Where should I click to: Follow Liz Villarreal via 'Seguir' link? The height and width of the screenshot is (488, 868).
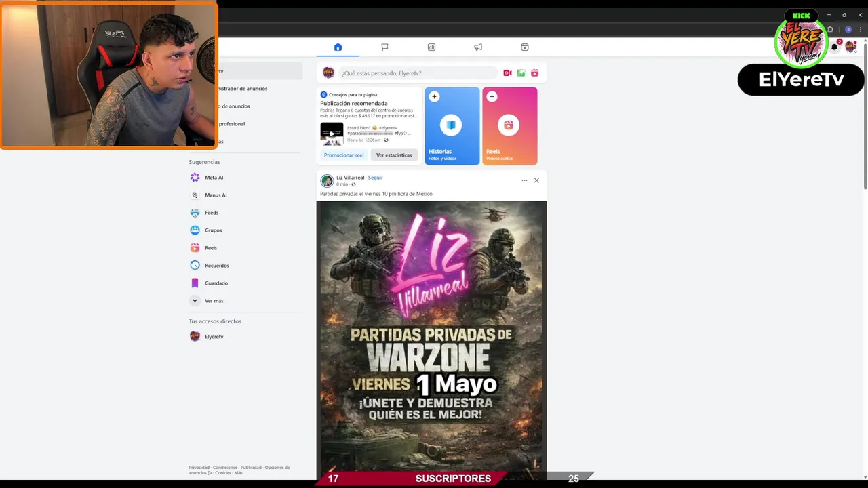pos(375,178)
